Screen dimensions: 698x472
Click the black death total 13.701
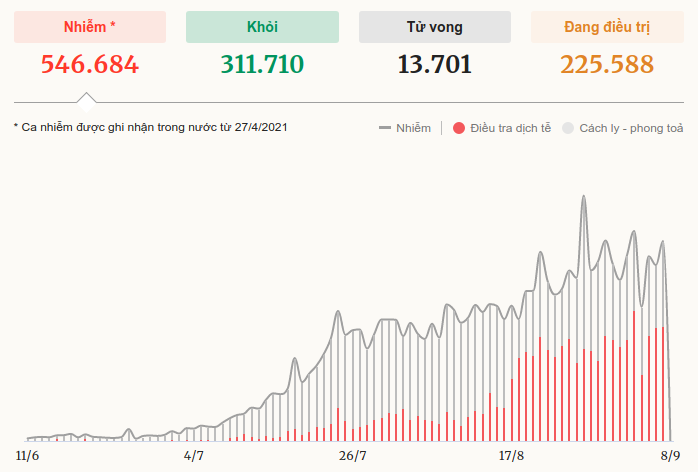pyautogui.click(x=435, y=65)
